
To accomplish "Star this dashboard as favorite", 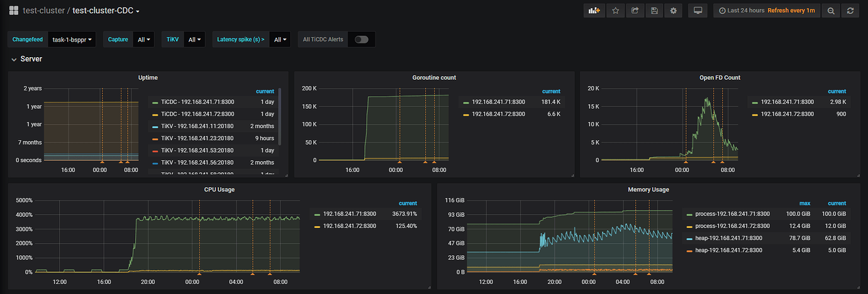I will (615, 11).
